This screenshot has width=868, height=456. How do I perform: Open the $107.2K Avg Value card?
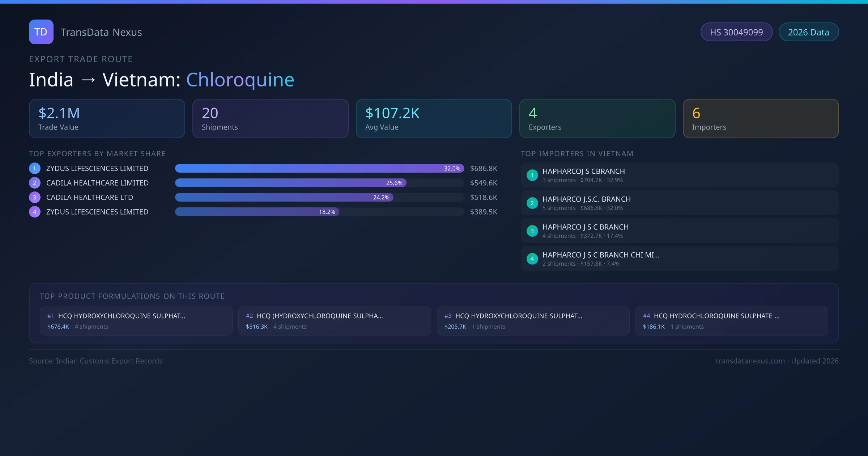[x=434, y=118]
